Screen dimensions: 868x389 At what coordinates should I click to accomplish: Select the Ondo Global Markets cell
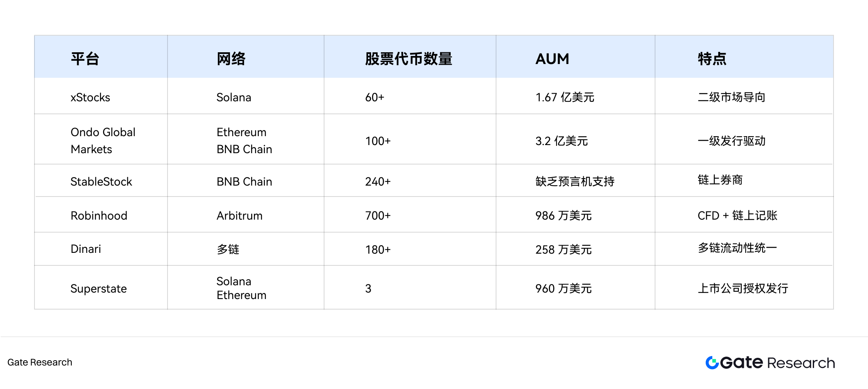pos(103,141)
